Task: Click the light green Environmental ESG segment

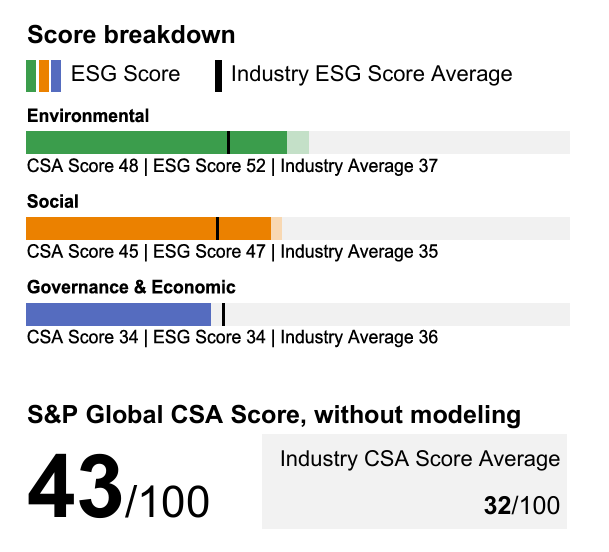Action: (x=298, y=143)
